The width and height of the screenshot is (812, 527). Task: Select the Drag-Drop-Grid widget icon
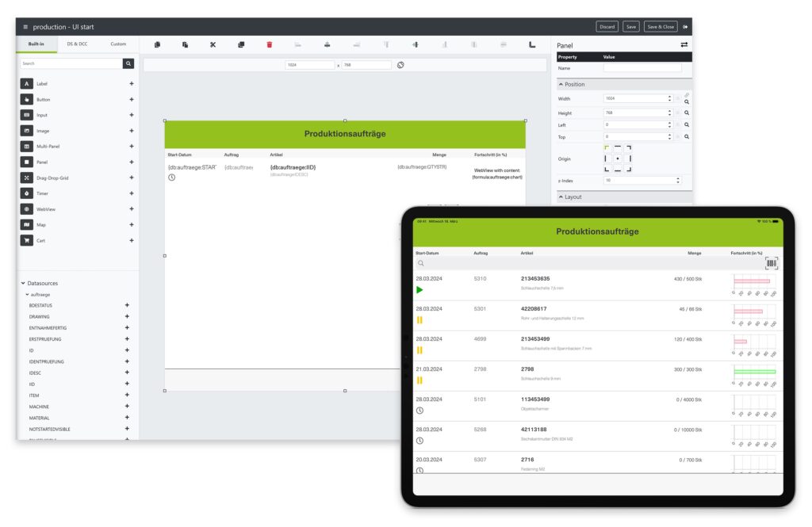[x=26, y=178]
